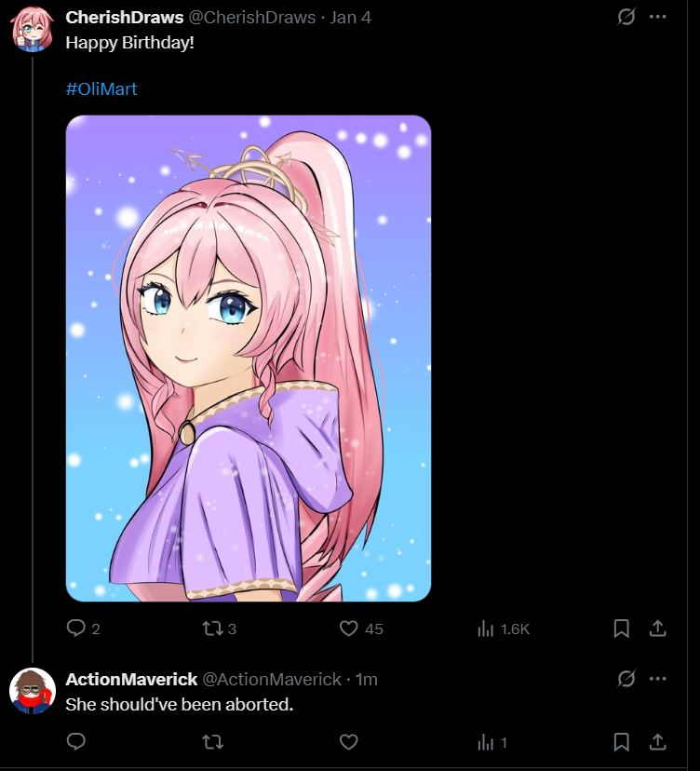Share the CherishDraws post
Image resolution: width=700 pixels, height=771 pixels.
coord(658,629)
